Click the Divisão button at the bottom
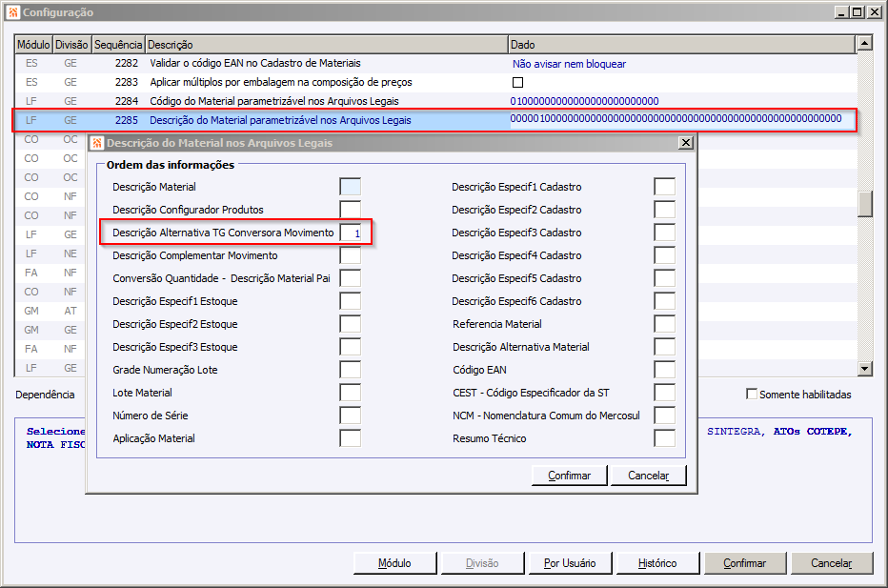The width and height of the screenshot is (888, 588). click(x=482, y=563)
